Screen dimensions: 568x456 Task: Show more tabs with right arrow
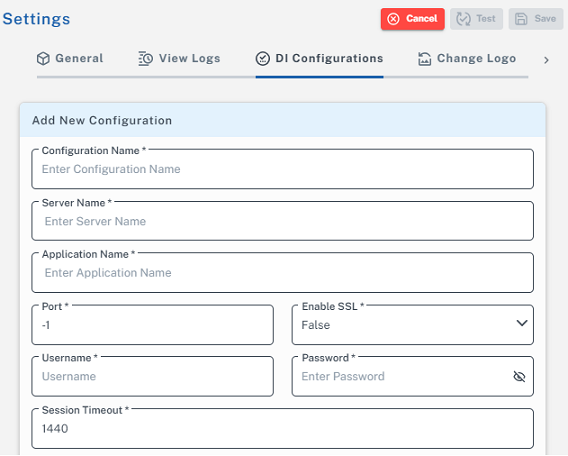tap(546, 60)
